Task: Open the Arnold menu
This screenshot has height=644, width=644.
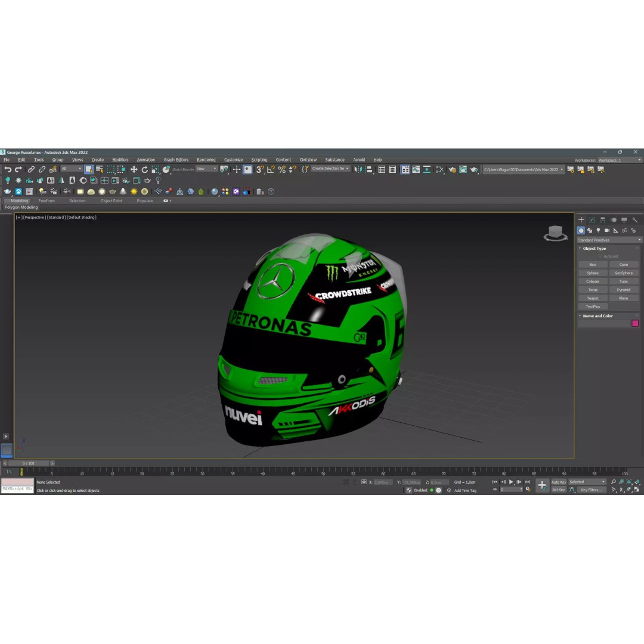Action: [359, 160]
